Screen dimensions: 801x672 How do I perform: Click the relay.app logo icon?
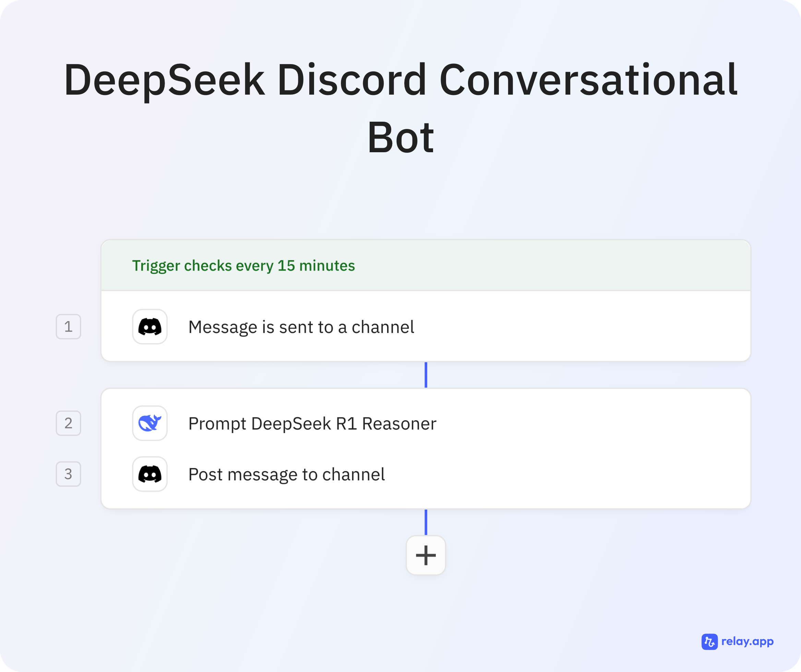(709, 641)
